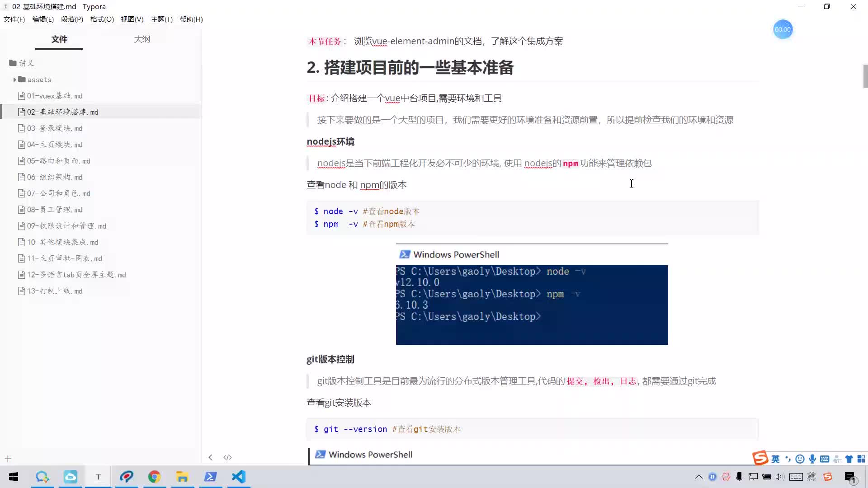Open the taskbar search app icon next to Start

(x=42, y=477)
